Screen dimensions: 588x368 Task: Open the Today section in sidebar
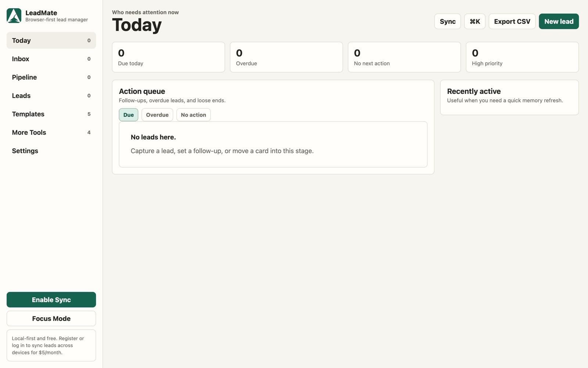click(51, 40)
